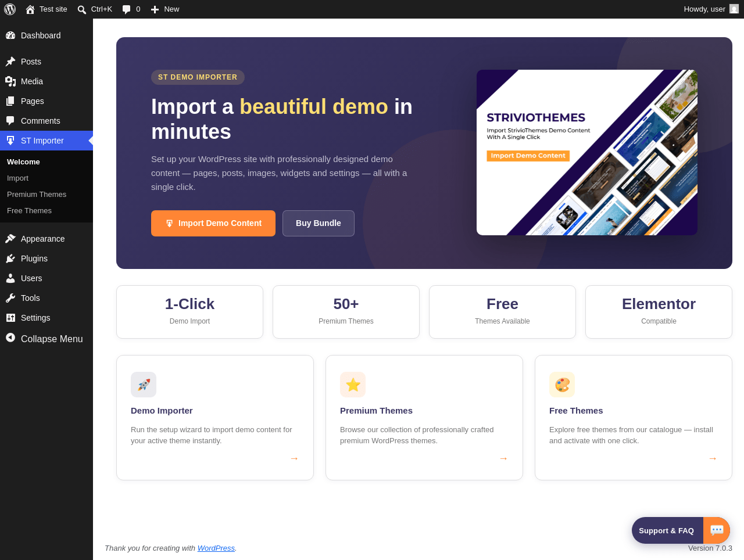The width and height of the screenshot is (744, 560).
Task: Follow the arrow on Premium Themes card
Action: pos(503,458)
